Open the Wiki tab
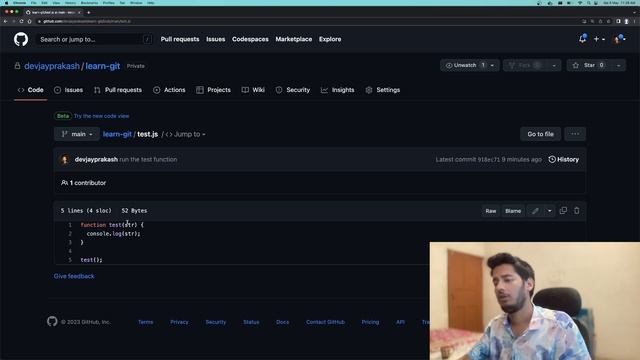The height and width of the screenshot is (360, 640). pyautogui.click(x=253, y=90)
